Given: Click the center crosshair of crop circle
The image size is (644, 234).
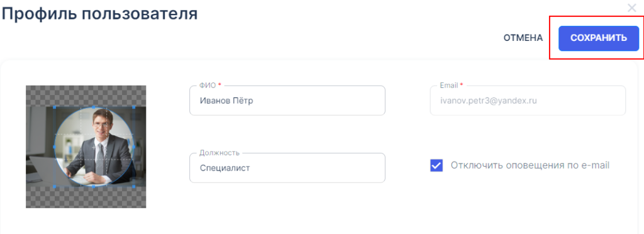Looking at the screenshot, I should pyautogui.click(x=94, y=147).
